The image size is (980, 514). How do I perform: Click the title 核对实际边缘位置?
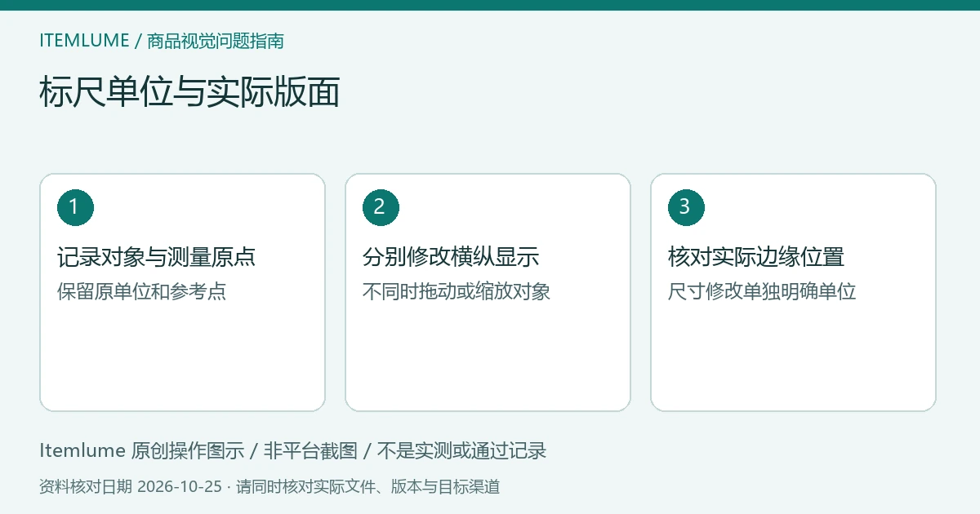(x=756, y=257)
